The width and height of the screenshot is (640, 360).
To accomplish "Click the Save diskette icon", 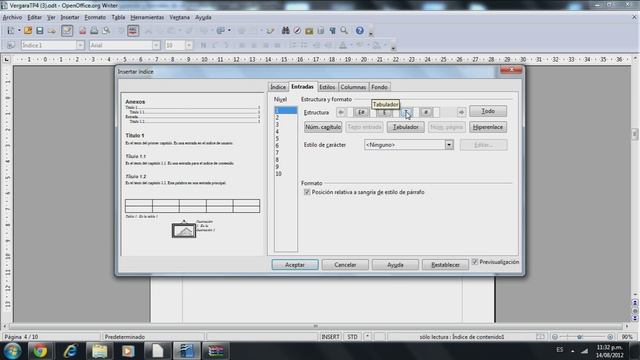I will click(x=40, y=31).
